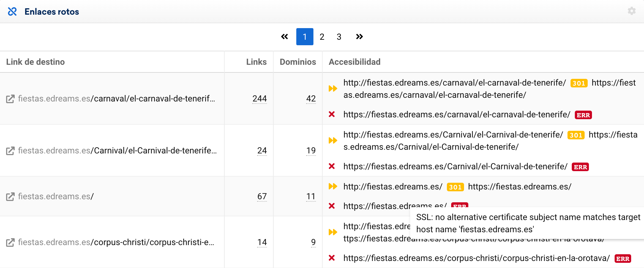Click the 301 badge in first row

tap(578, 83)
